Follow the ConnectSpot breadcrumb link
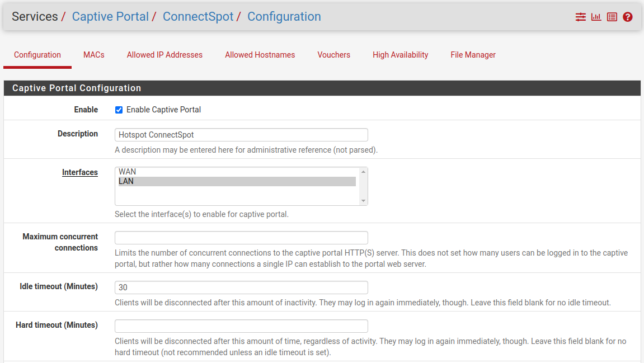This screenshot has width=644, height=363. pyautogui.click(x=198, y=16)
